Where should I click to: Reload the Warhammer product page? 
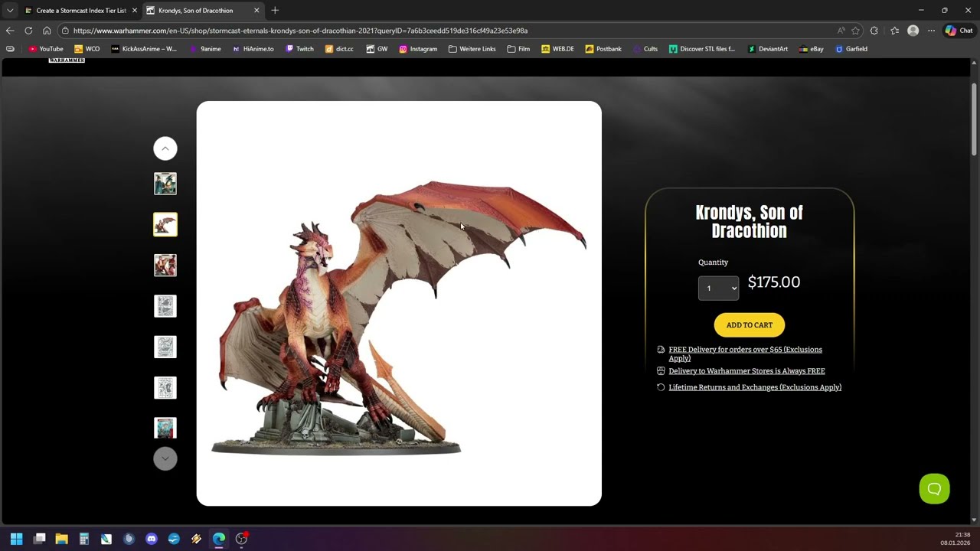(28, 31)
